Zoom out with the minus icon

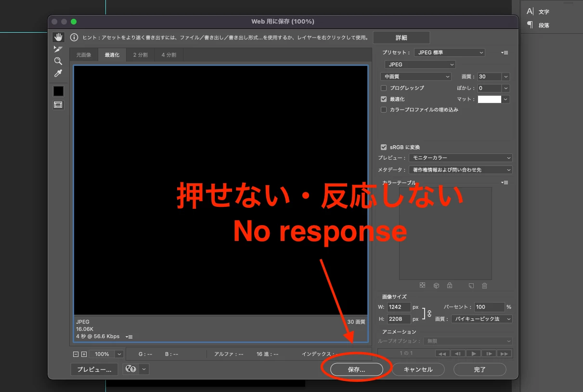coord(76,354)
